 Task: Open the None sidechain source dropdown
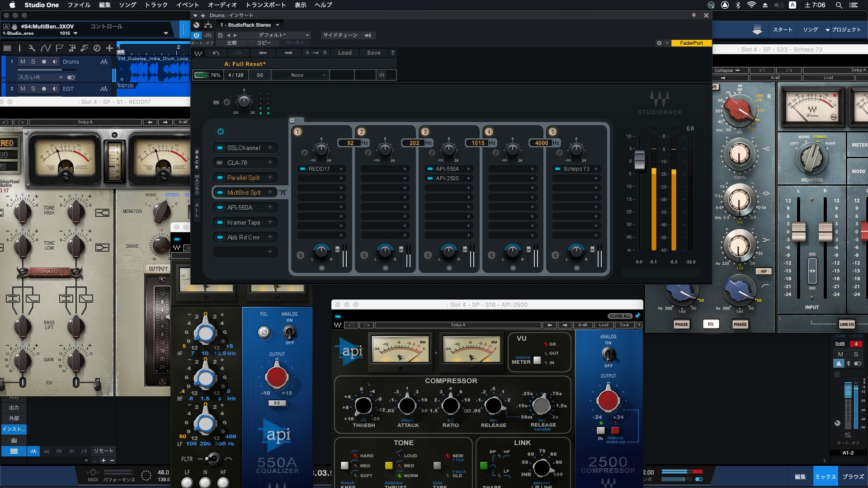coord(300,75)
